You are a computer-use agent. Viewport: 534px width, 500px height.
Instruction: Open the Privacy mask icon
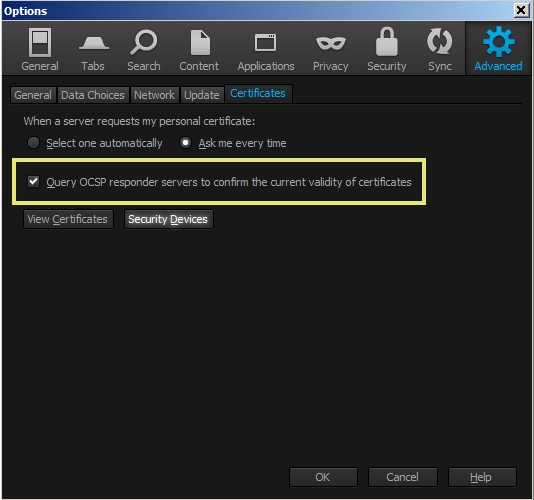[x=330, y=43]
